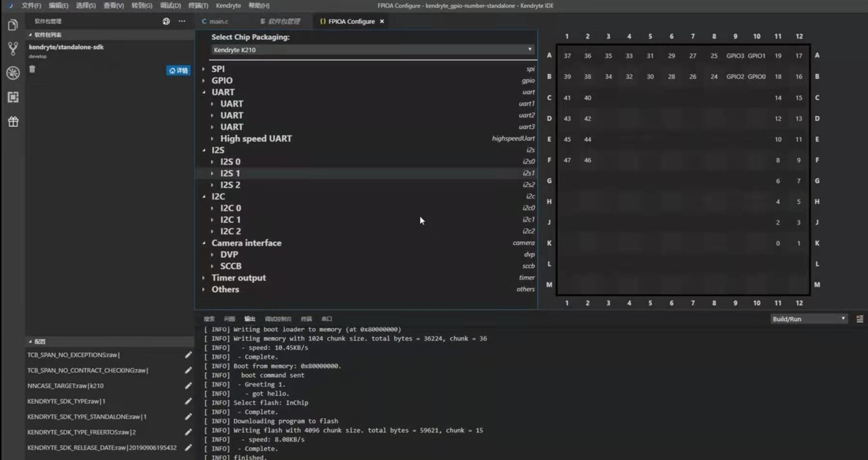Open the 终端(T) menu

198,6
